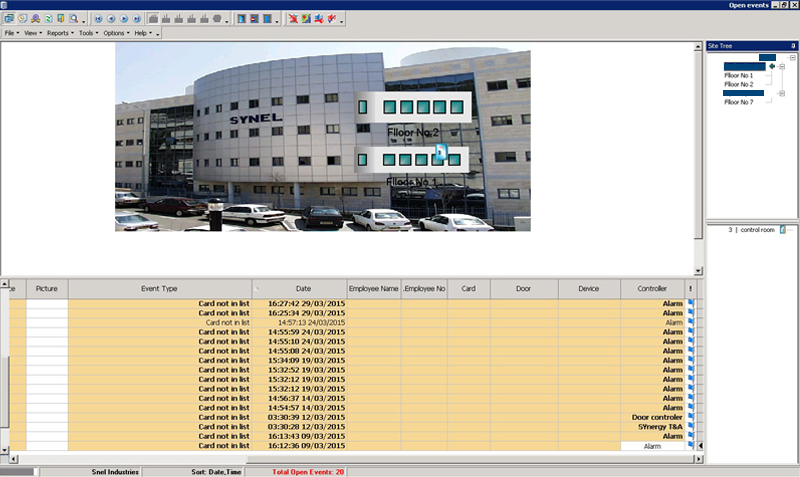Go to last record navigation arrow
800x477 pixels.
[137, 19]
